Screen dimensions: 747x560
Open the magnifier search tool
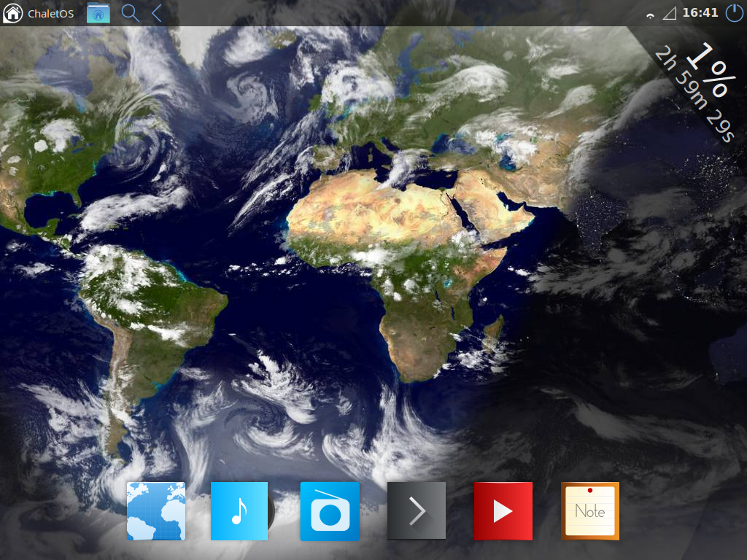pos(130,13)
